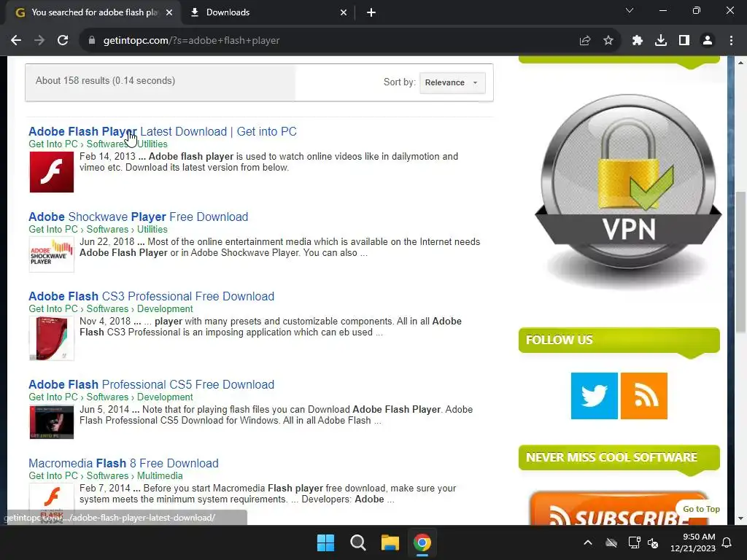
Task: Open Windows taskbar search
Action: (x=357, y=542)
